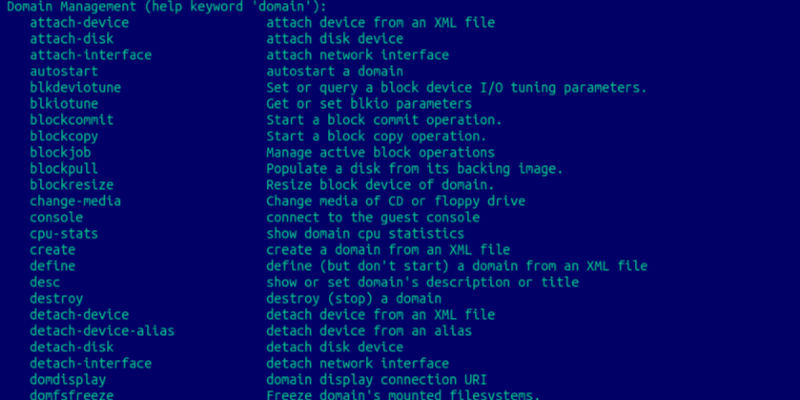Click the 'blockcopy' command entry
Image resolution: width=800 pixels, height=400 pixels.
[64, 136]
